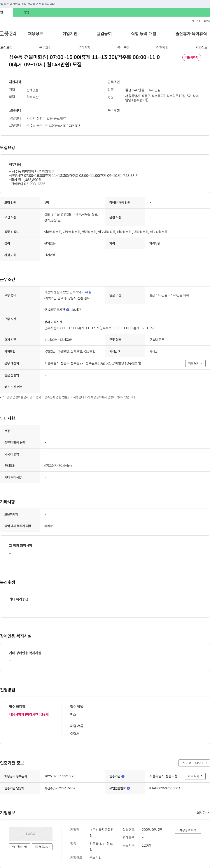Click the 고용24 logo
Viewport: 210px width, 868px height.
coord(8,34)
